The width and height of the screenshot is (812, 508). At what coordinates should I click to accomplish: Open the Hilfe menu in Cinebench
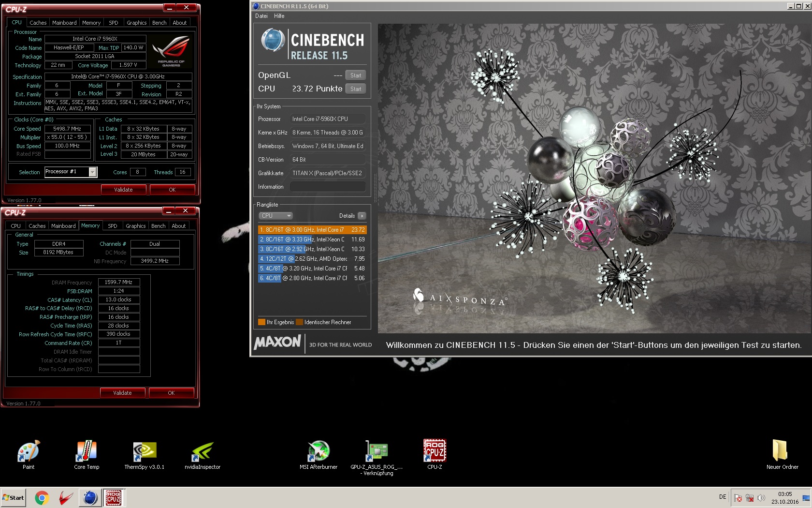tap(279, 16)
